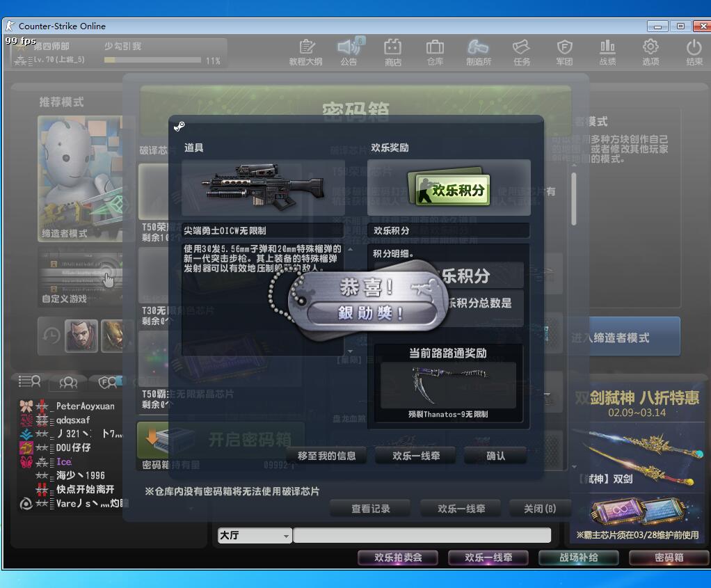711x588 pixels.
Task: Select the 自定义游戏 thumbnail
Action: click(81, 278)
